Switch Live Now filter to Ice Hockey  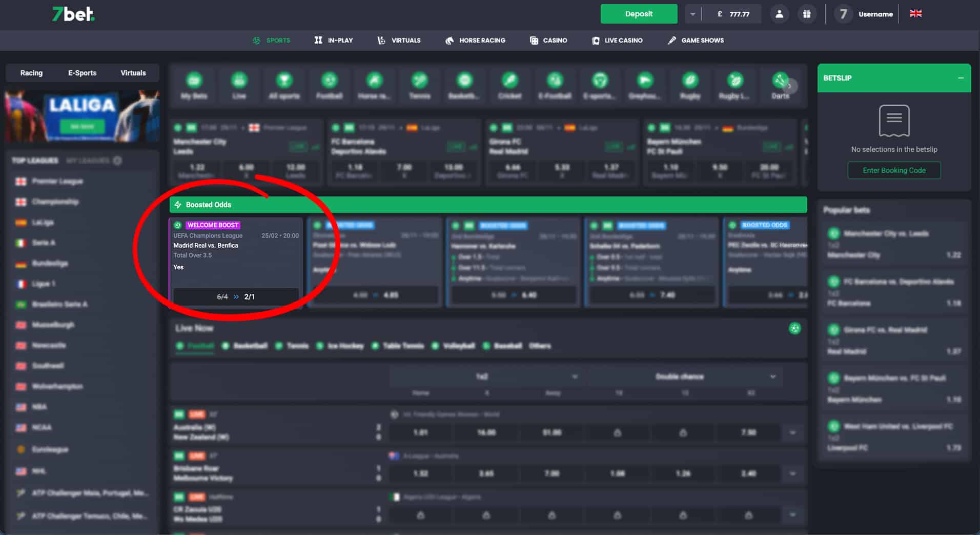pos(340,346)
